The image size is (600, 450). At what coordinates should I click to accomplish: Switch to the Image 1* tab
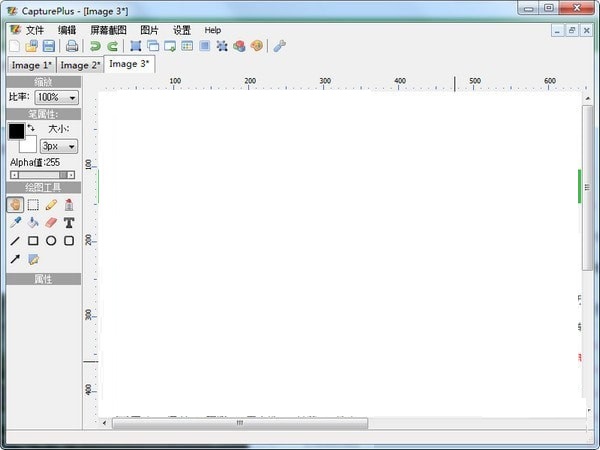click(31, 65)
